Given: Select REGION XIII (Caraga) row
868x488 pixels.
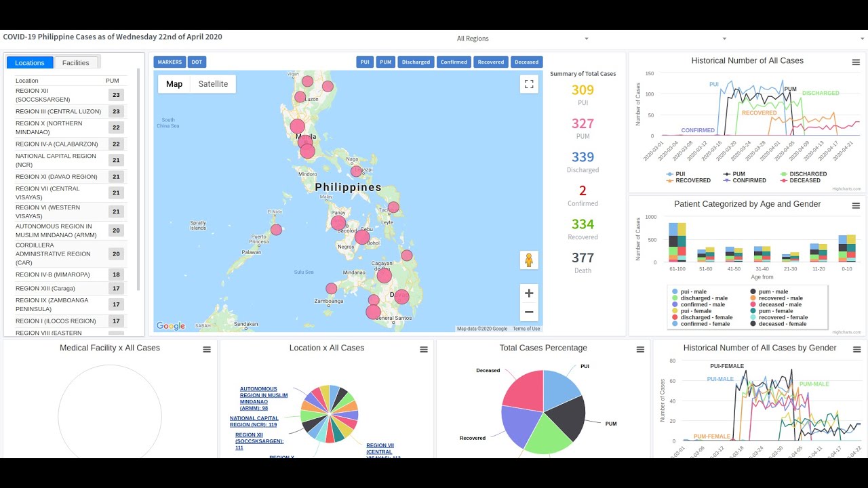Looking at the screenshot, I should 70,288.
